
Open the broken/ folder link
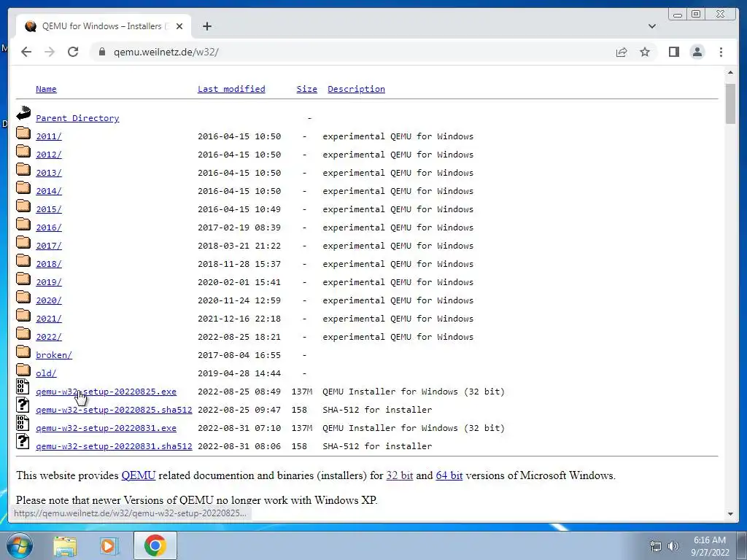click(x=54, y=355)
